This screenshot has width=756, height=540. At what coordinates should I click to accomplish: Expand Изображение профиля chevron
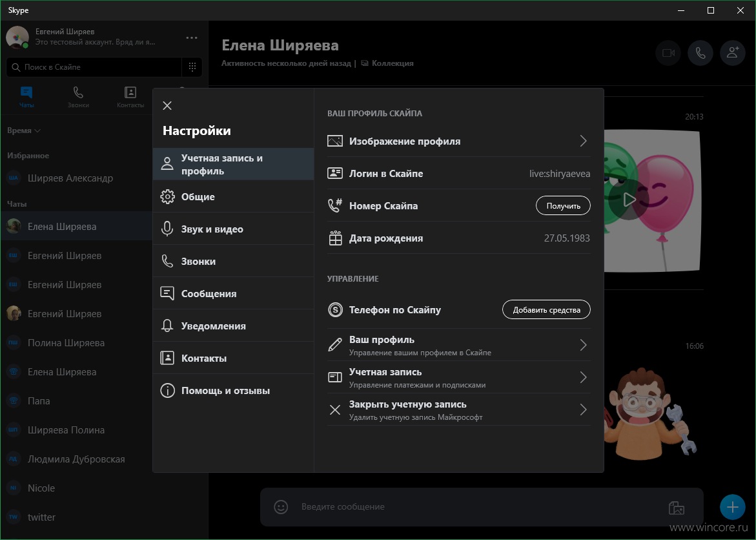(584, 141)
